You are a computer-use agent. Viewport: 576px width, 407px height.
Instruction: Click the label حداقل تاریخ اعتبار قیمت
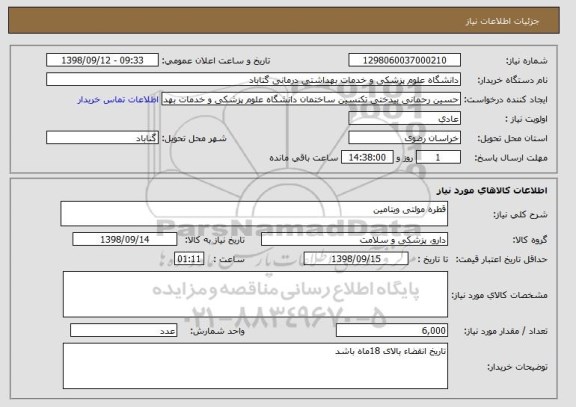point(501,260)
